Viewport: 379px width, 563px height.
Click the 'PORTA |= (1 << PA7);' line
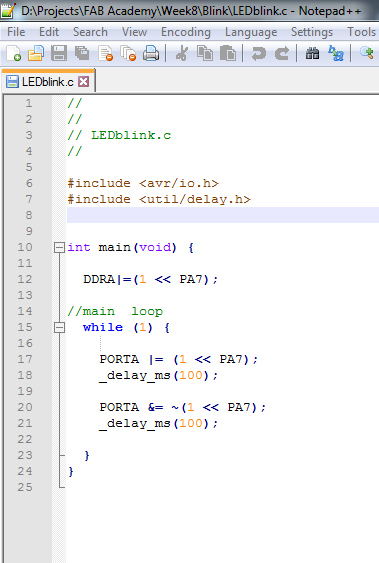pos(179,359)
